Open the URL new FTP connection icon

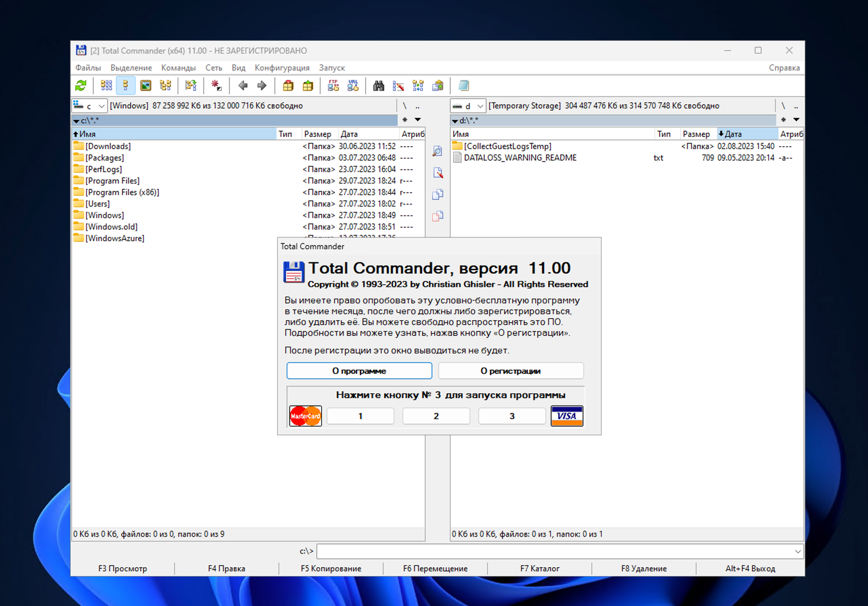point(353,86)
